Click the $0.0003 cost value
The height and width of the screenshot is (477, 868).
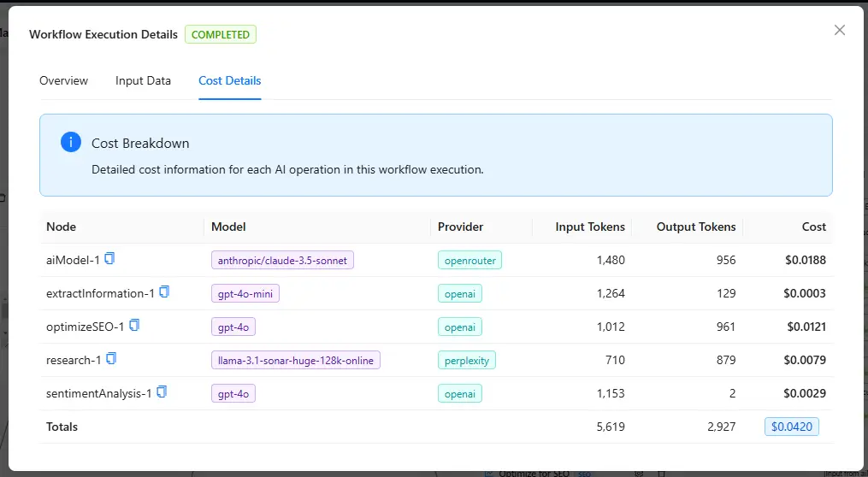pyautogui.click(x=805, y=293)
